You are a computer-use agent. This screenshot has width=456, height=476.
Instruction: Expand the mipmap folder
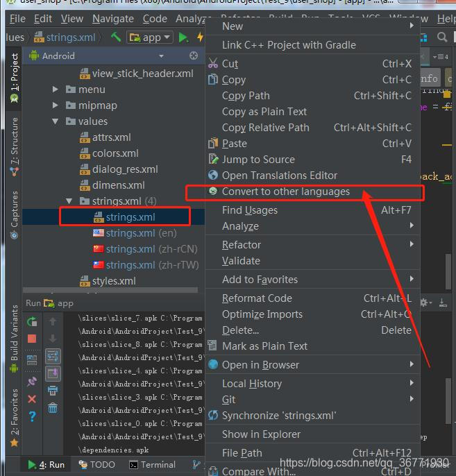coord(55,105)
